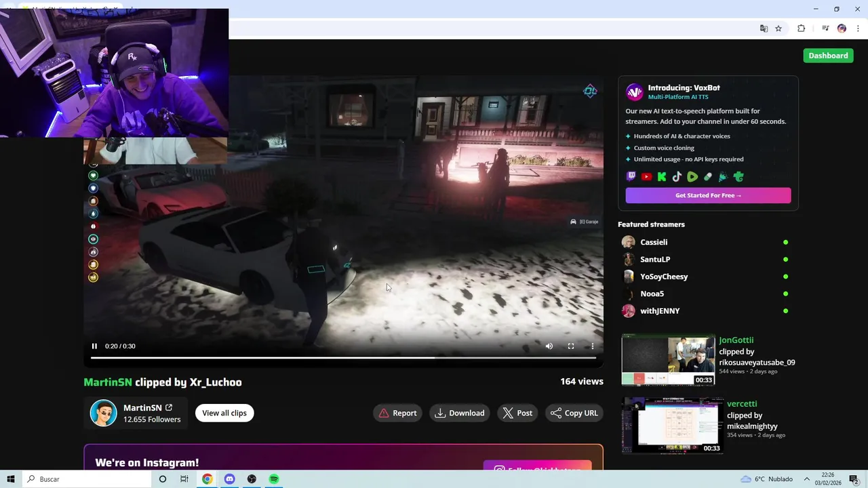
Task: Click the Dashboard button
Action: click(828, 56)
